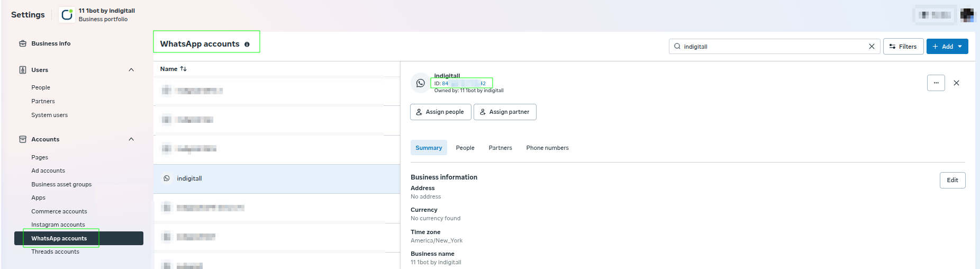Switch to the People tab
980x269 pixels.
465,148
